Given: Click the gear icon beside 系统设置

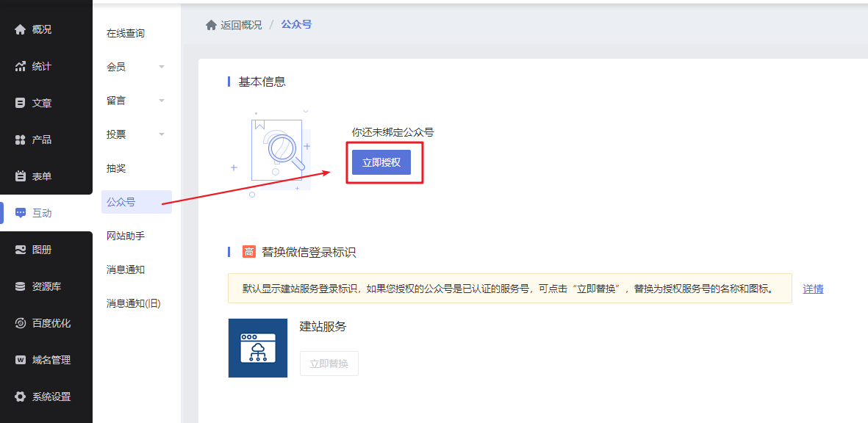Looking at the screenshot, I should 21,397.
